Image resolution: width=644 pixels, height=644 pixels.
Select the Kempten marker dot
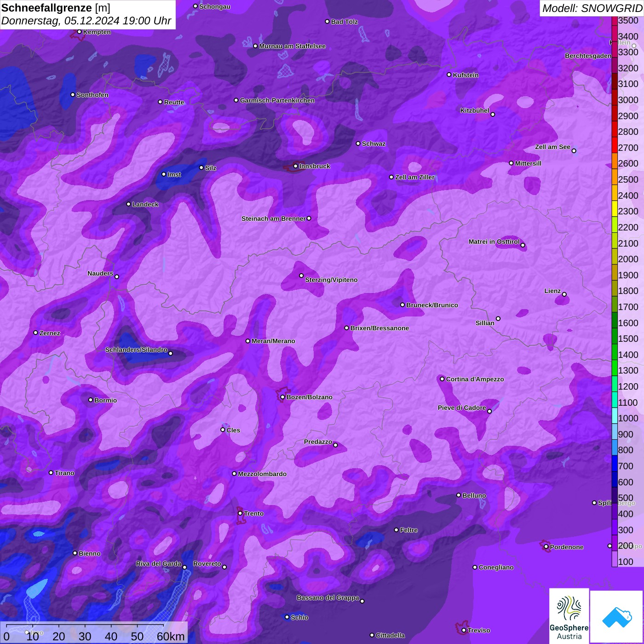pyautogui.click(x=80, y=32)
